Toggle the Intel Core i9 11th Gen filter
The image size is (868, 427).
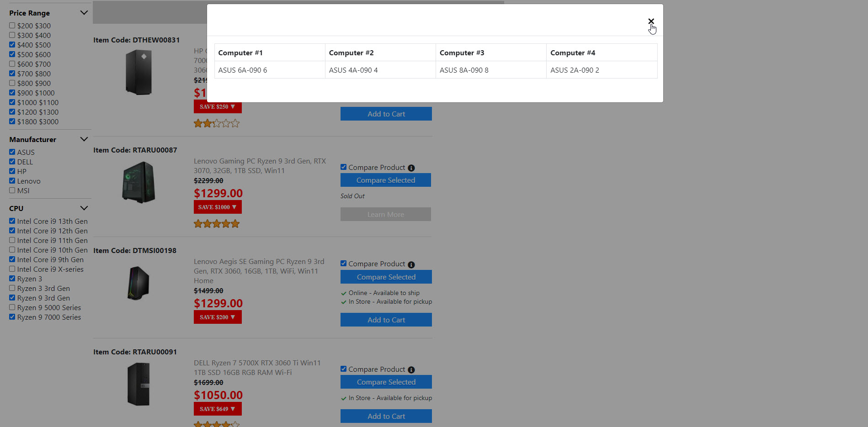point(12,240)
